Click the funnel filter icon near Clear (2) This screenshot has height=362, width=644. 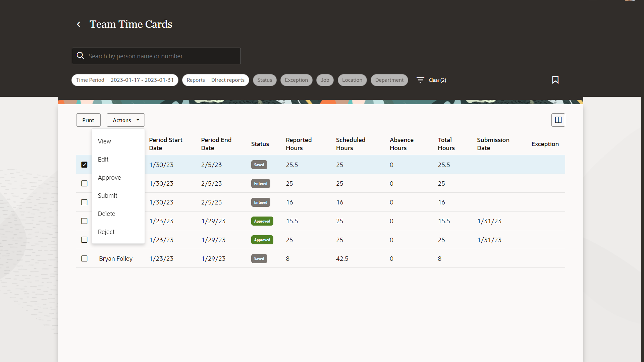click(x=420, y=80)
